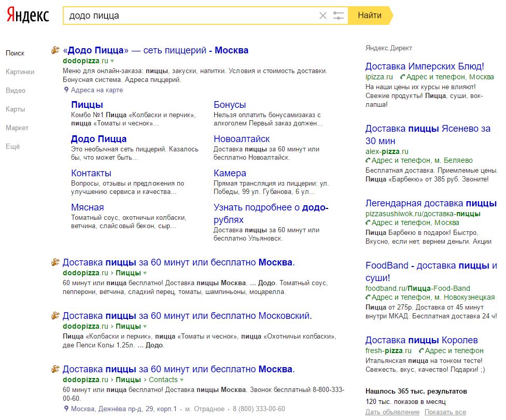Click the Yandex logo
This screenshot has height=420, width=506.
click(27, 15)
